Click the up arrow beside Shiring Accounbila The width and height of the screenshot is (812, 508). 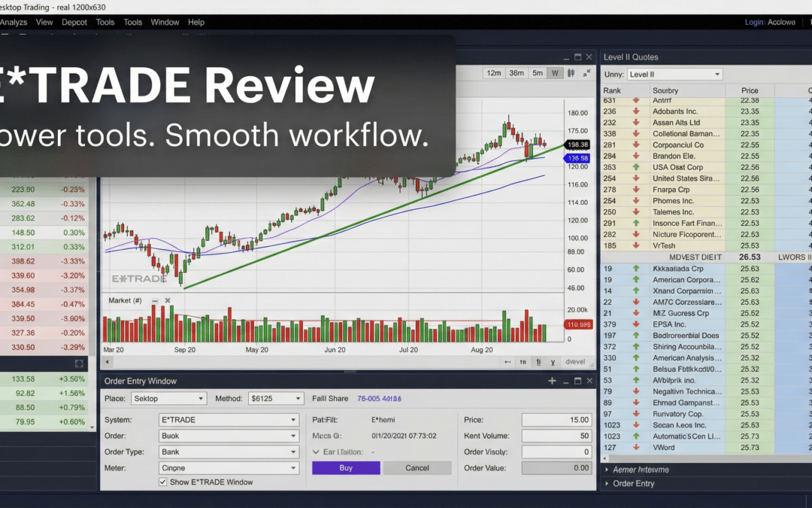pyautogui.click(x=636, y=347)
